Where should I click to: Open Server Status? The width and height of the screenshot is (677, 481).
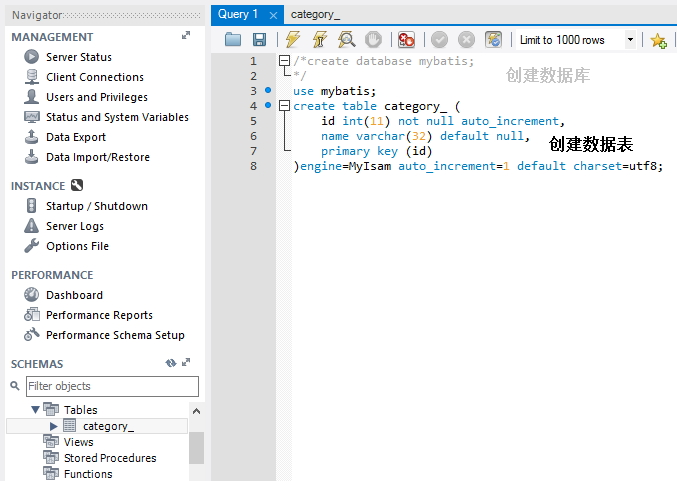pos(78,57)
